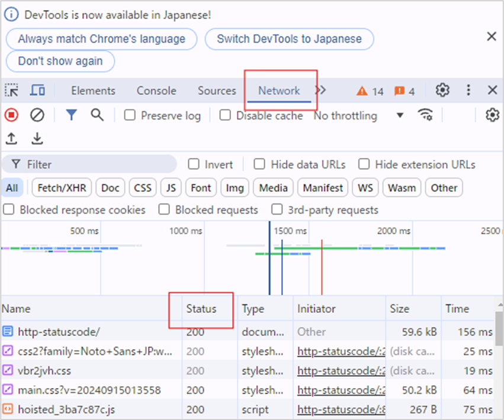Open the network search magnifier
Image resolution: width=504 pixels, height=420 pixels.
click(x=97, y=115)
